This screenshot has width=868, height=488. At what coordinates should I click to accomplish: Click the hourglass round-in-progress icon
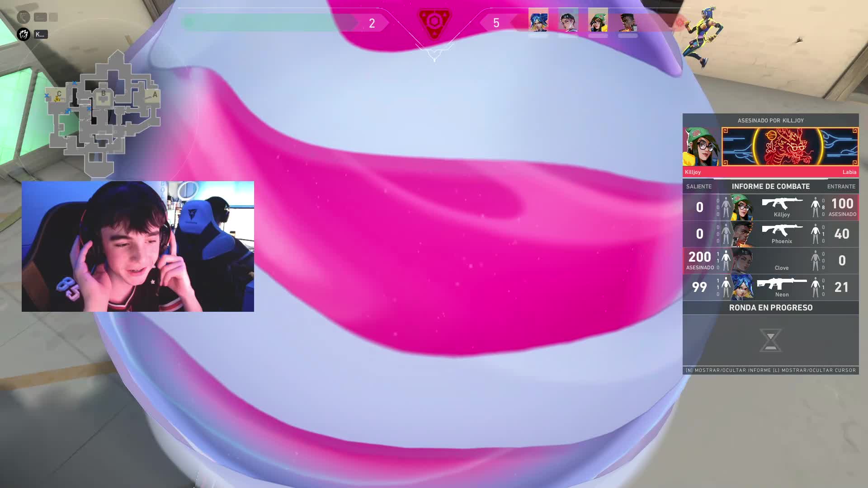(770, 340)
